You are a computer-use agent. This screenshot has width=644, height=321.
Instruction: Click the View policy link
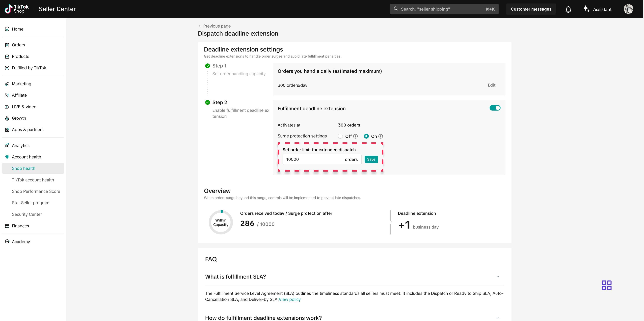[x=289, y=299]
